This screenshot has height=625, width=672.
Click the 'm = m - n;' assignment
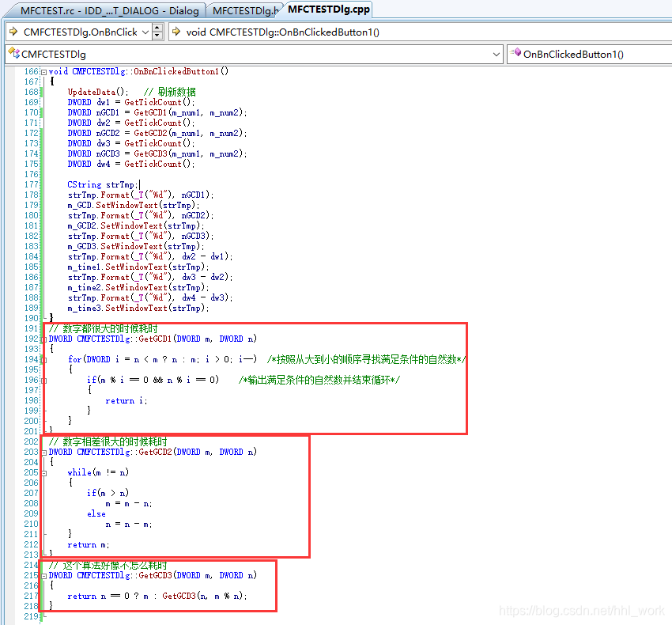[x=129, y=504]
